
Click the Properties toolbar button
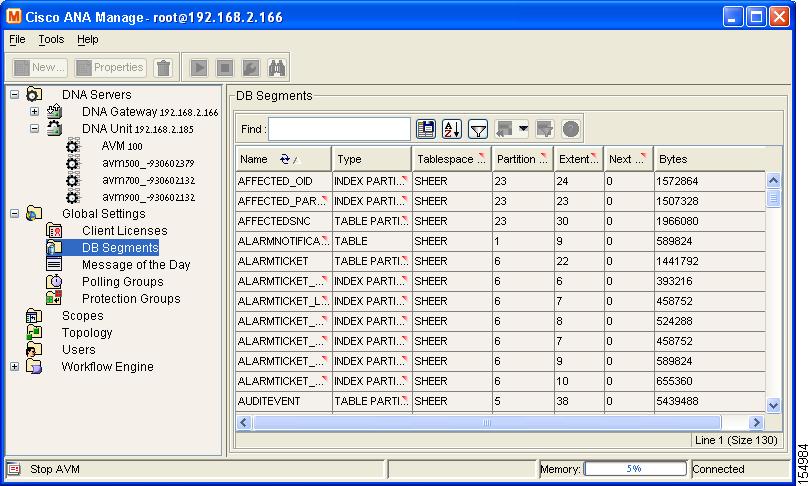point(110,67)
